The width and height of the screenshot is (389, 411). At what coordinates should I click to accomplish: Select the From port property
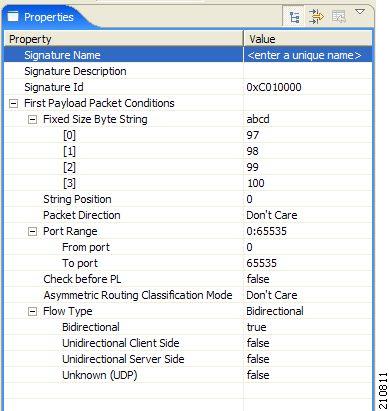pos(86,247)
